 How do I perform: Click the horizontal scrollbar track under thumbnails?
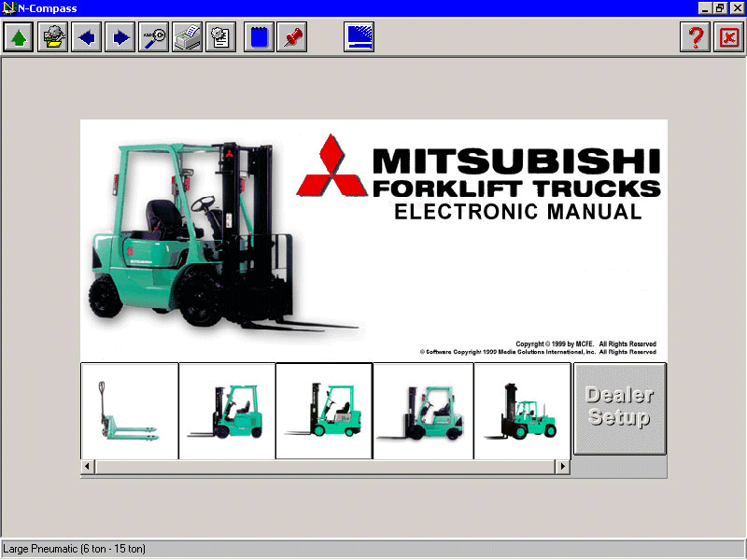coord(325,466)
